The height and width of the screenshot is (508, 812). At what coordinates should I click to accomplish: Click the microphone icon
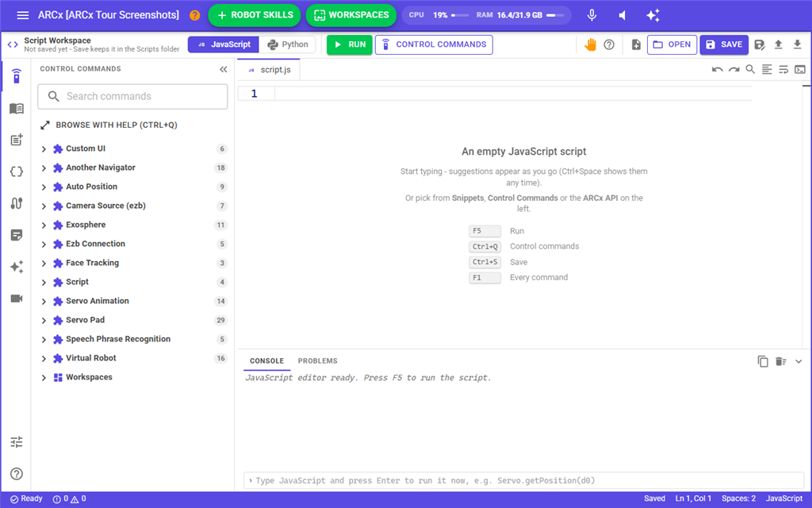pyautogui.click(x=592, y=15)
